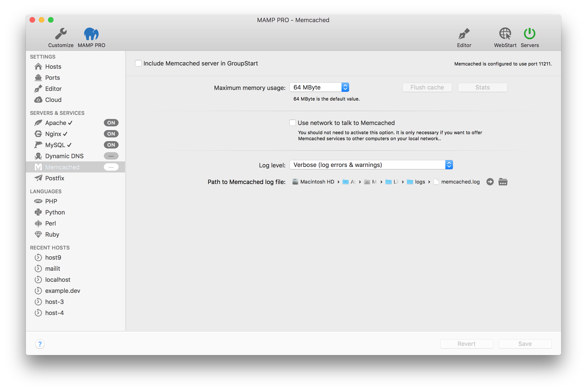
Task: Select the PHP icon in the Languages section
Action: 38,201
